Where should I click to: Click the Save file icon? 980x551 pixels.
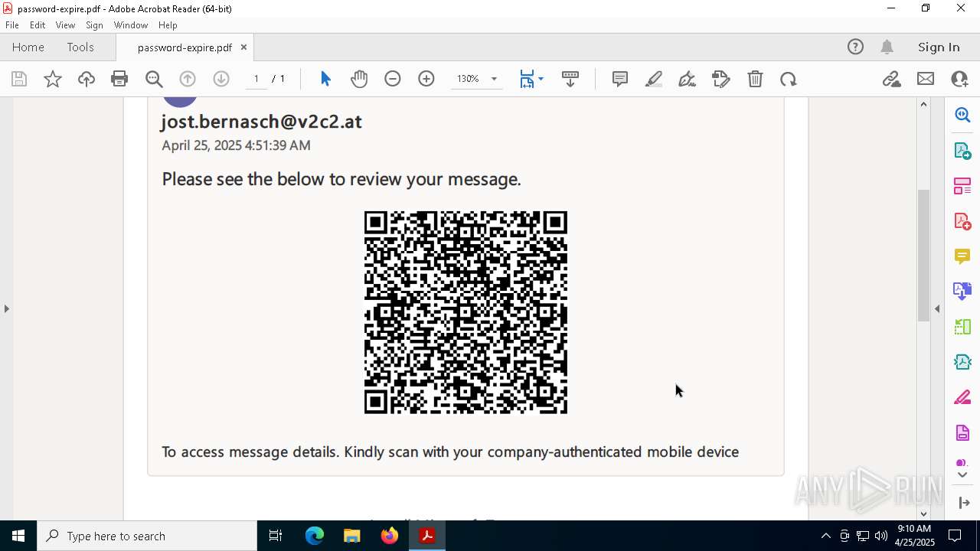[19, 79]
